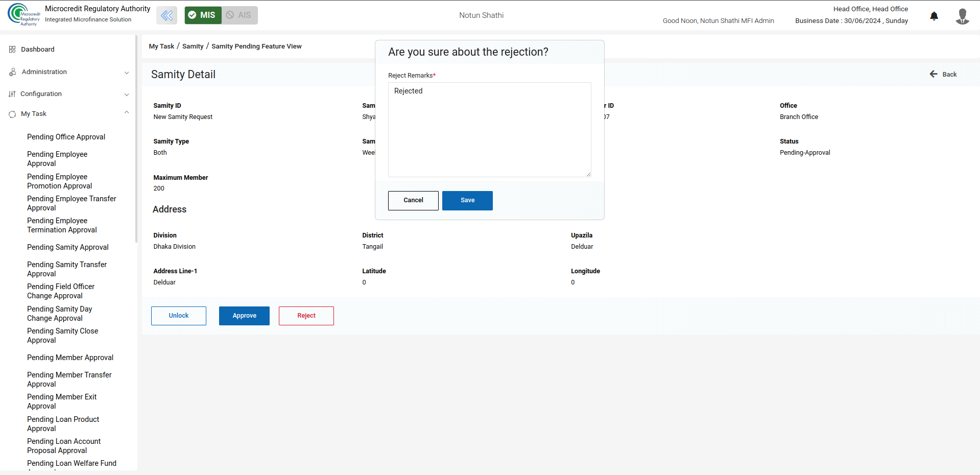
Task: Cancel the rejection dialog
Action: pyautogui.click(x=413, y=201)
